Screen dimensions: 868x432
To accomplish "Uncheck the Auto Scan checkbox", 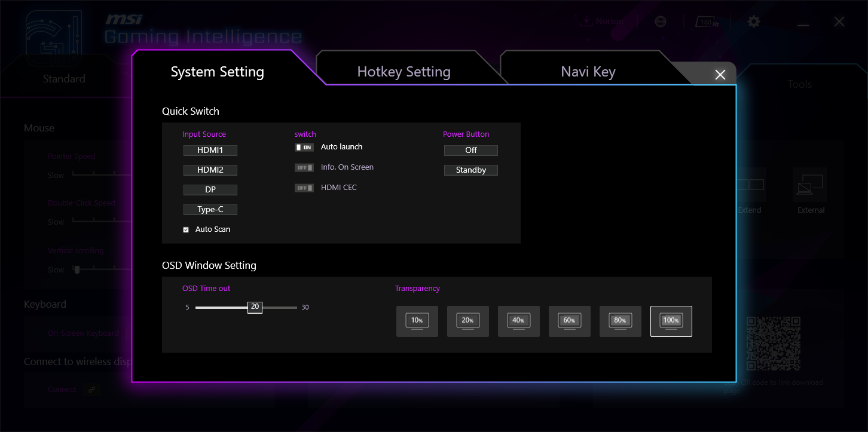I will coord(186,229).
